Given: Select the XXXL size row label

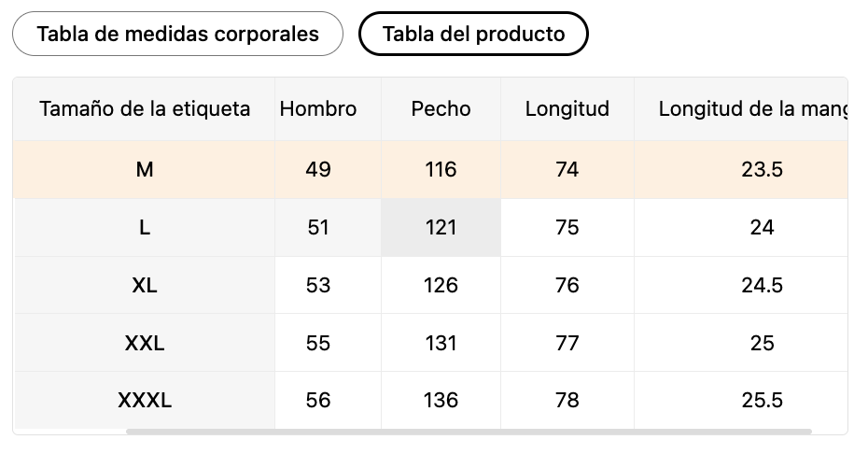Looking at the screenshot, I should (144, 400).
